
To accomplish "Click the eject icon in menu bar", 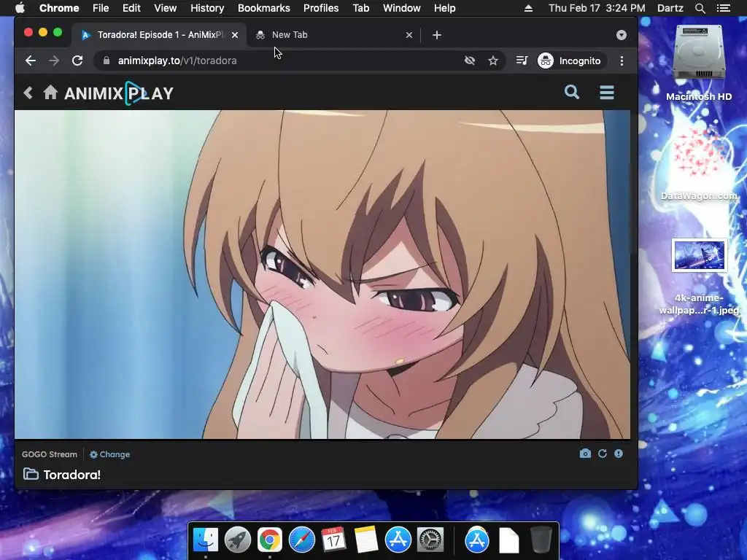I will (x=528, y=8).
